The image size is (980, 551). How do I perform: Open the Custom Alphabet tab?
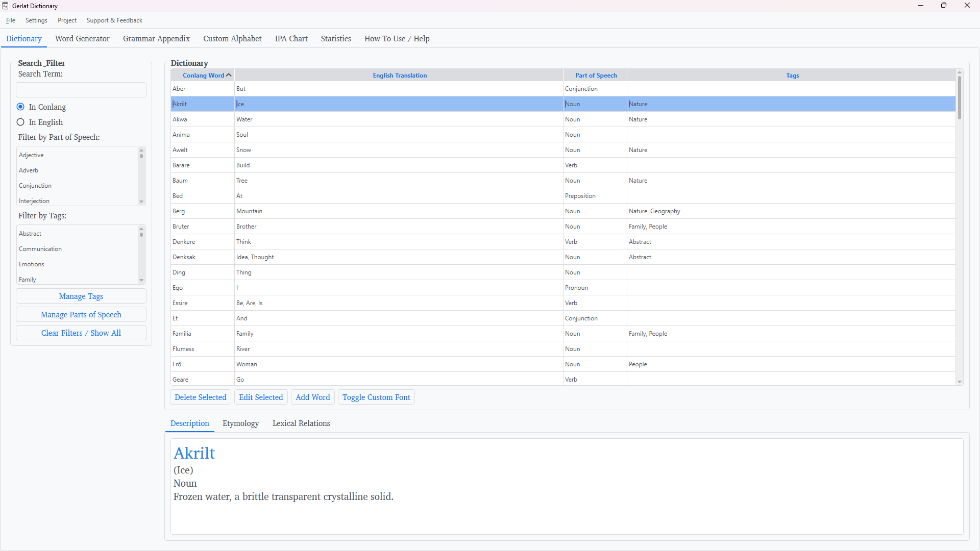(232, 39)
